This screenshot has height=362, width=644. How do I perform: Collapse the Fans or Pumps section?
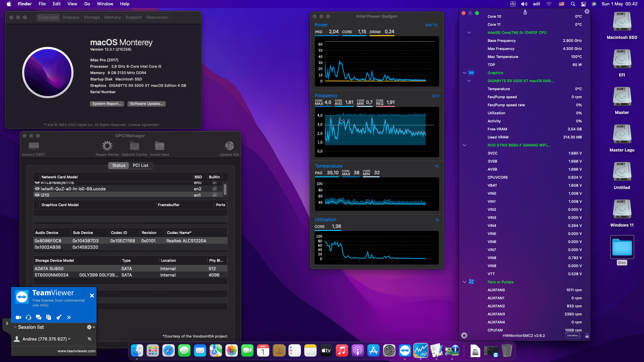pos(465,282)
